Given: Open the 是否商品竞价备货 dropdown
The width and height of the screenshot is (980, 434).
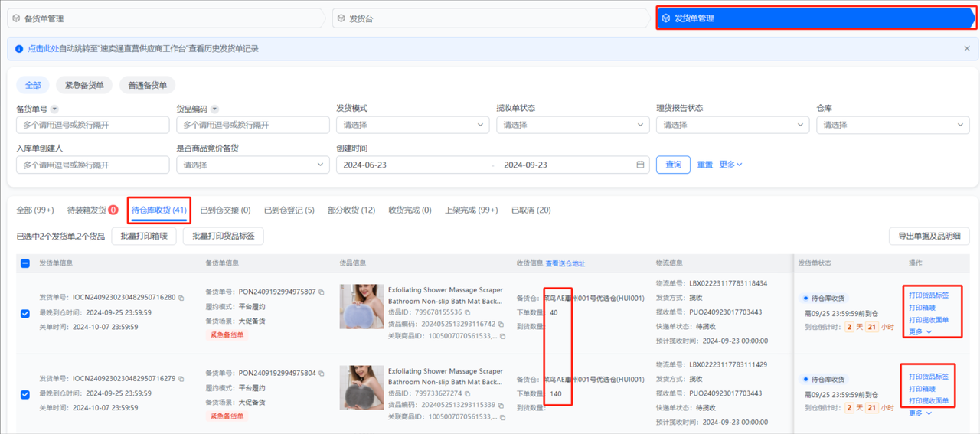Looking at the screenshot, I should pyautogui.click(x=253, y=165).
